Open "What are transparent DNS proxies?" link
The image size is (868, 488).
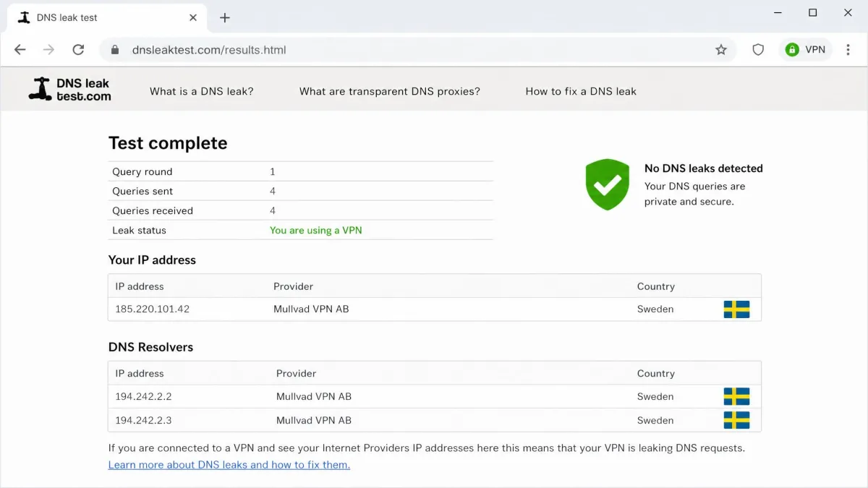390,91
